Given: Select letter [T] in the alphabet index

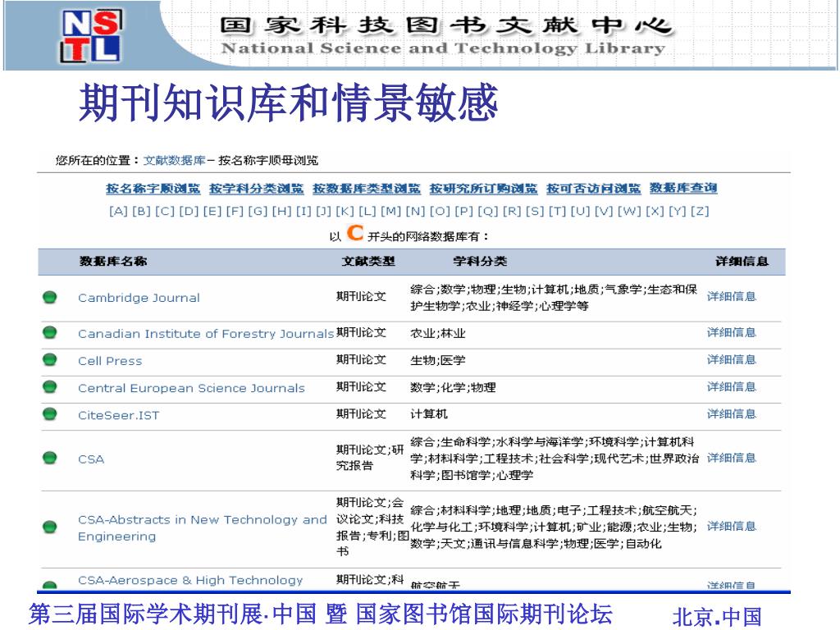Looking at the screenshot, I should (557, 211).
